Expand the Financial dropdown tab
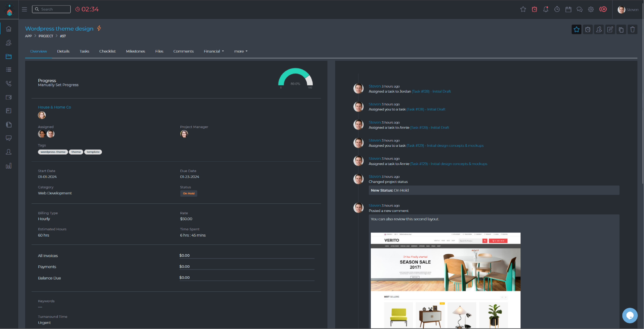The image size is (644, 329). [214, 51]
